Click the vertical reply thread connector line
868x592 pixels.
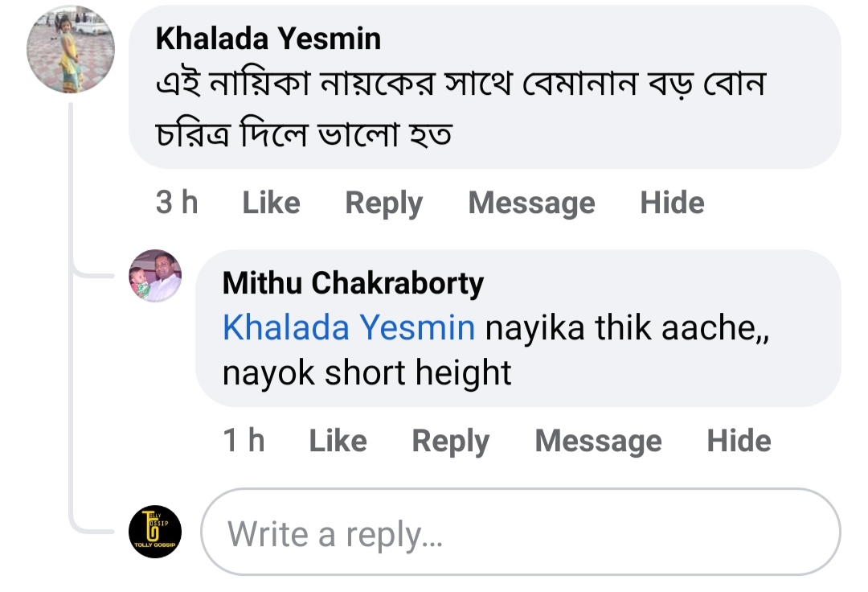(x=72, y=322)
